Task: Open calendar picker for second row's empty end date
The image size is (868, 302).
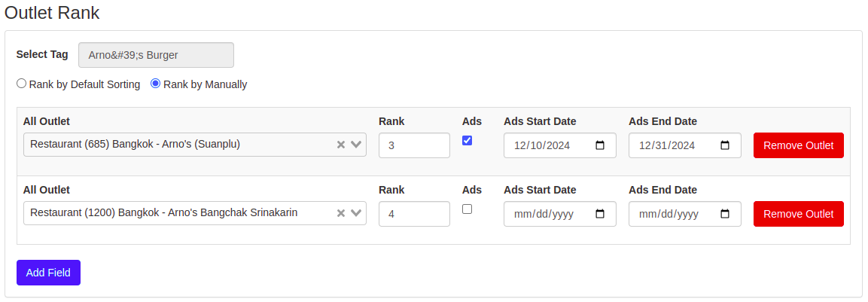Action: tap(725, 214)
